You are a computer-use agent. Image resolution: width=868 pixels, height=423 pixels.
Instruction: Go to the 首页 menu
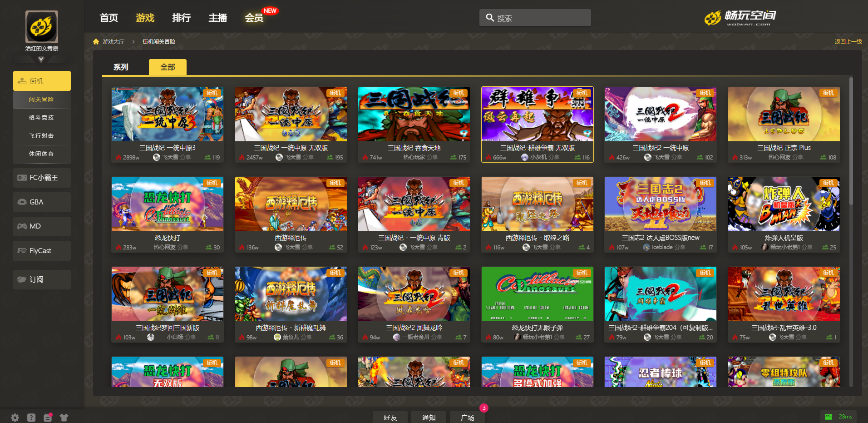point(109,18)
